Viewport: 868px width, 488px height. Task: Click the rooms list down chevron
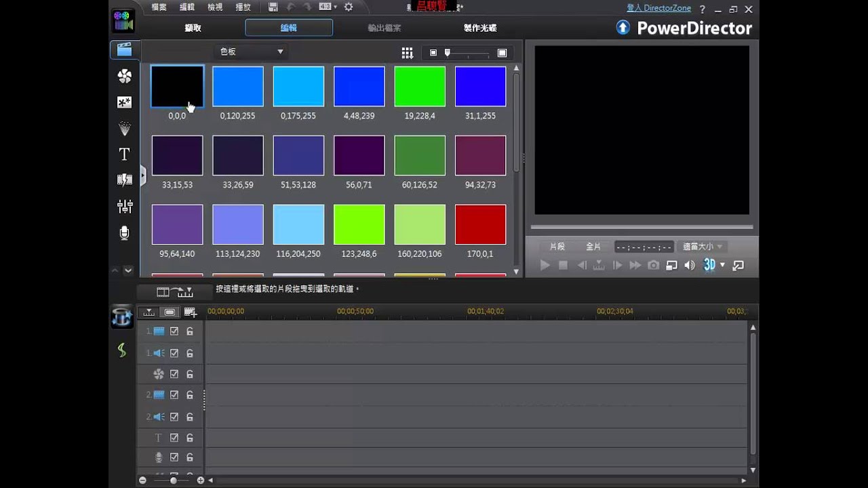tap(128, 270)
